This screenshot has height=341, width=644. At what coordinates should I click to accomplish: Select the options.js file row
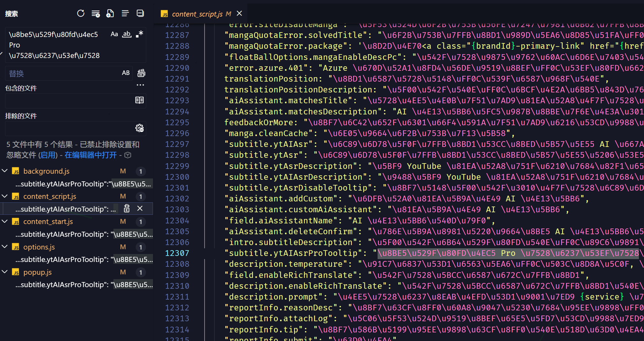(x=76, y=247)
